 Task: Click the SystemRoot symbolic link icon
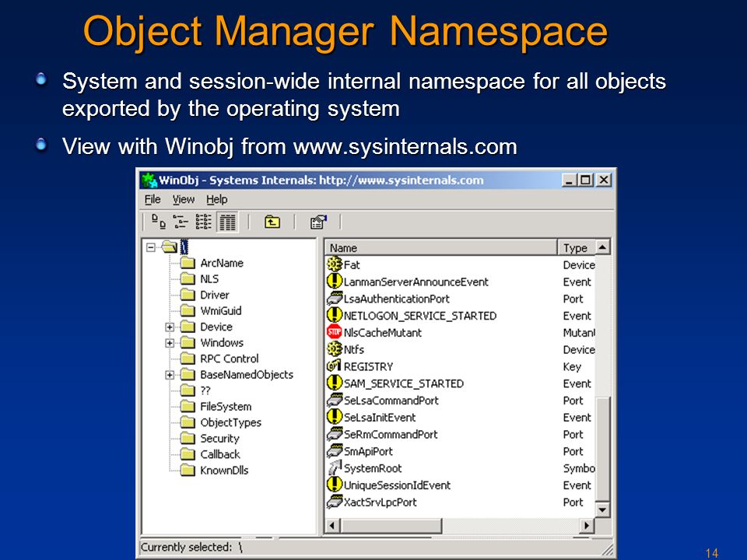tap(335, 467)
